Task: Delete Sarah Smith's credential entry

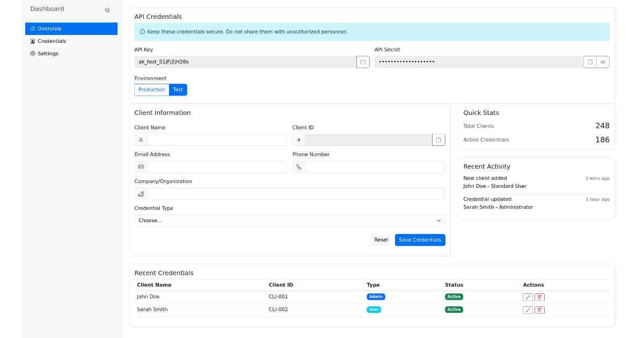Action: [539, 310]
